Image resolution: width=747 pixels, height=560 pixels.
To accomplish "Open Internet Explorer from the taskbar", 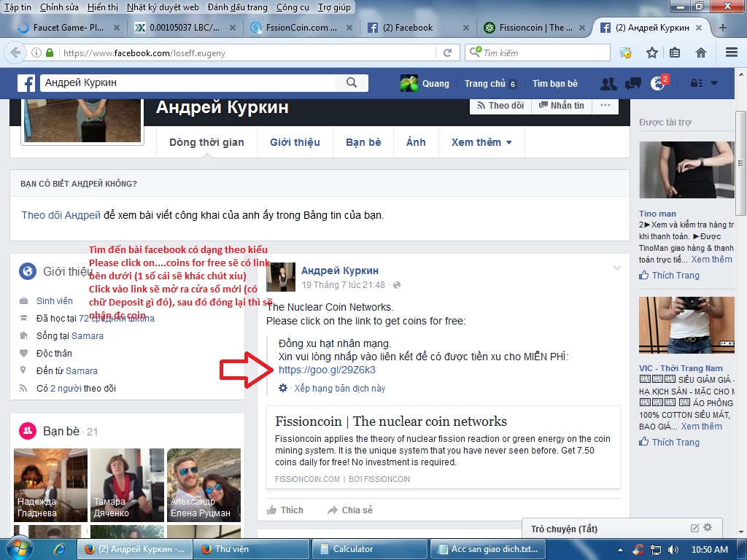I will [x=59, y=549].
